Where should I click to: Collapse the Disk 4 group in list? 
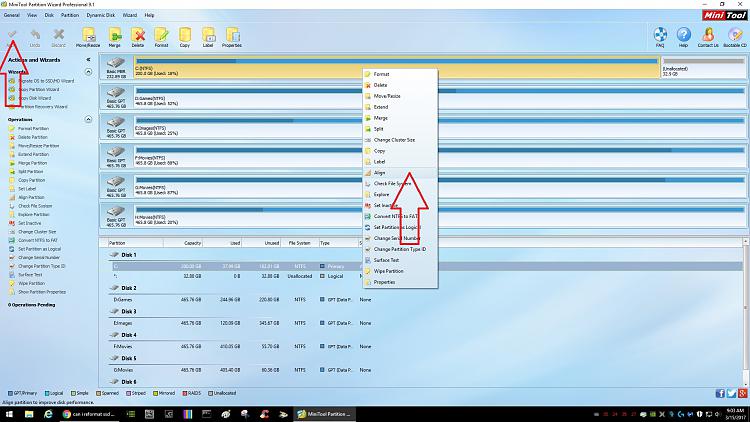[114, 335]
